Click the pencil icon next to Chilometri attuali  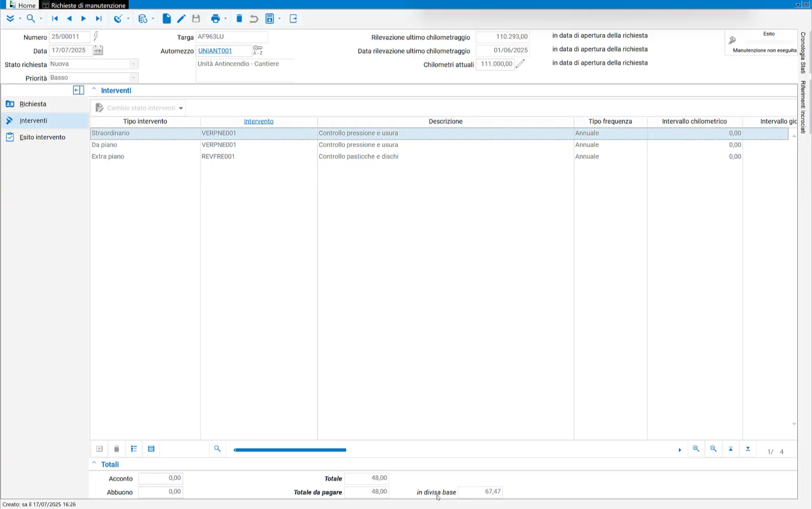tap(520, 63)
